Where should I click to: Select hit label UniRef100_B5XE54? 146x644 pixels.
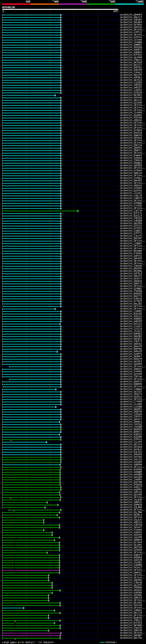click(131, 268)
